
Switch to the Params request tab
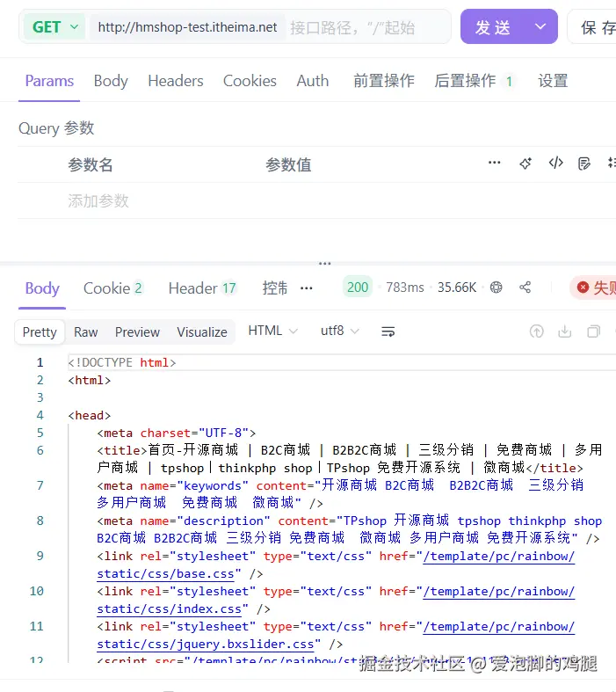pos(49,81)
